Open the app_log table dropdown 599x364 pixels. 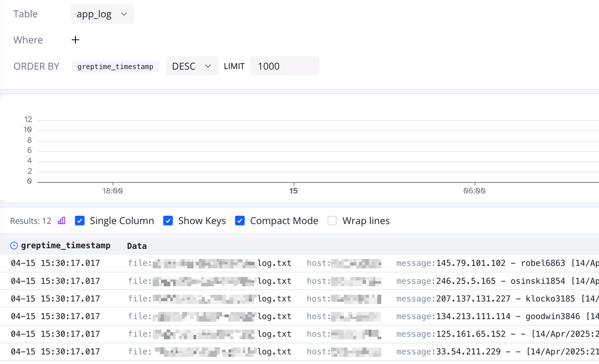click(102, 14)
